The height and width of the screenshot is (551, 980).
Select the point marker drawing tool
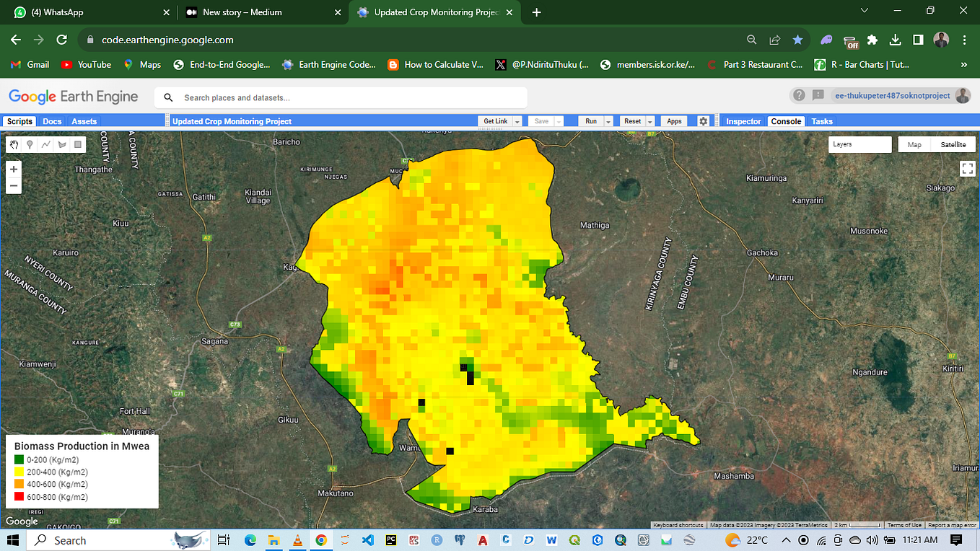(29, 144)
